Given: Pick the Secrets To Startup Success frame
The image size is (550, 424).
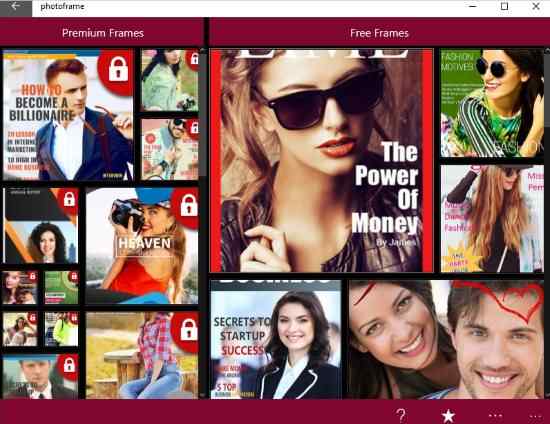Looking at the screenshot, I should [x=276, y=339].
